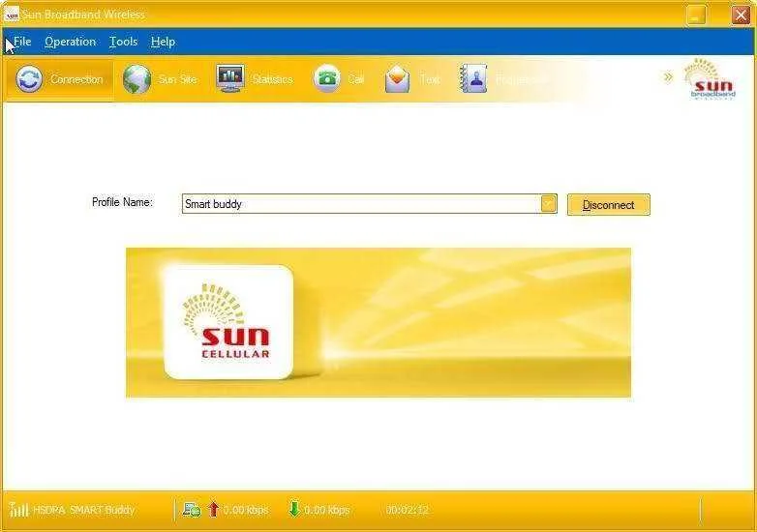Click the network connection status icon
Viewport: 757px width, 532px height.
(191, 510)
